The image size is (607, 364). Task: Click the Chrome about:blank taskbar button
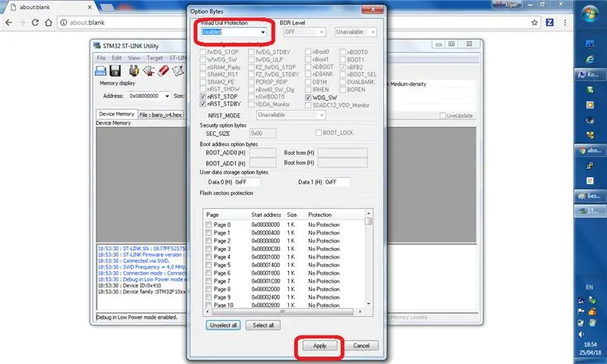coord(590,150)
